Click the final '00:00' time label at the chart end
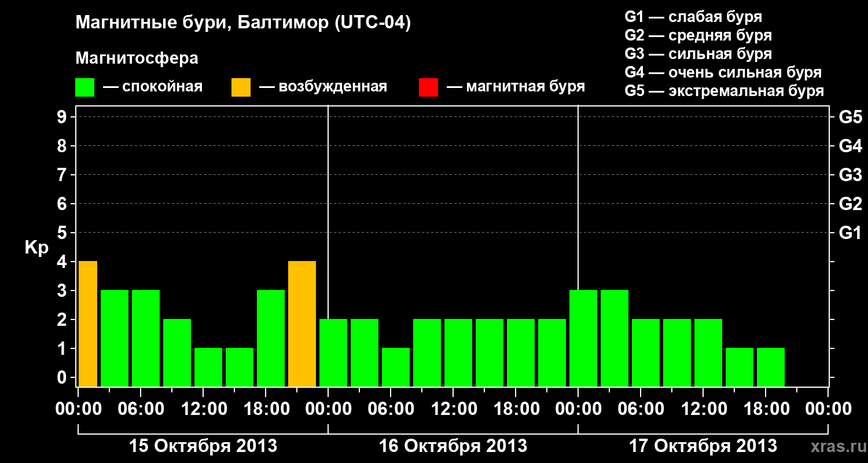The image size is (868, 463). pos(828,409)
